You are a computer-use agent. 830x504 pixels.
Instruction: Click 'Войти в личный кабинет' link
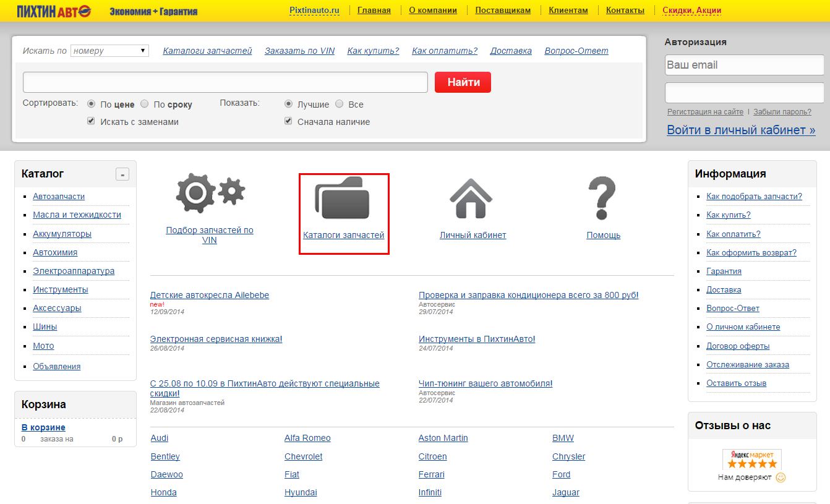tap(741, 130)
